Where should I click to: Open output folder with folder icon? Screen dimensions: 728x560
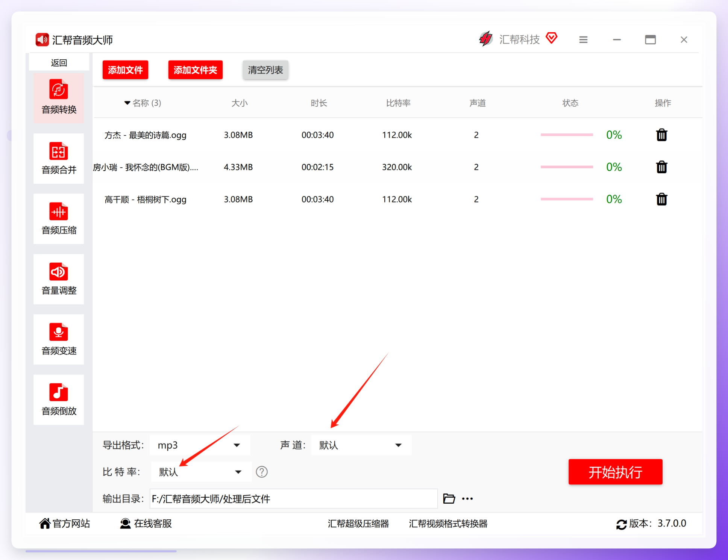[x=449, y=499]
